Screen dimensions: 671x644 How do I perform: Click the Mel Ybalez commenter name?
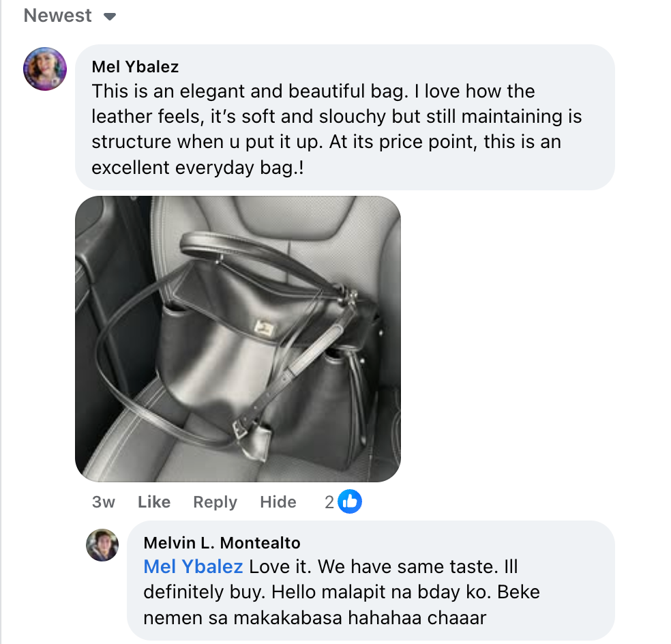click(135, 67)
